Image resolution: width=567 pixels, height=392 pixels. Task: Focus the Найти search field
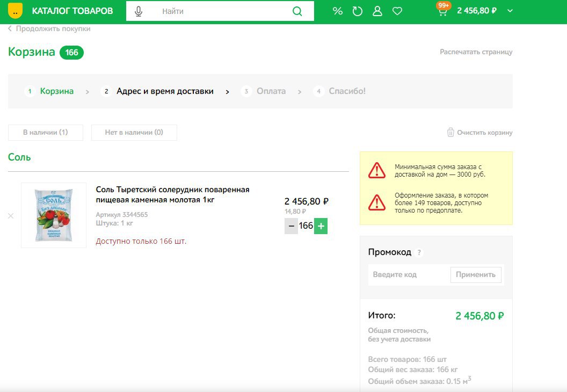pos(221,11)
